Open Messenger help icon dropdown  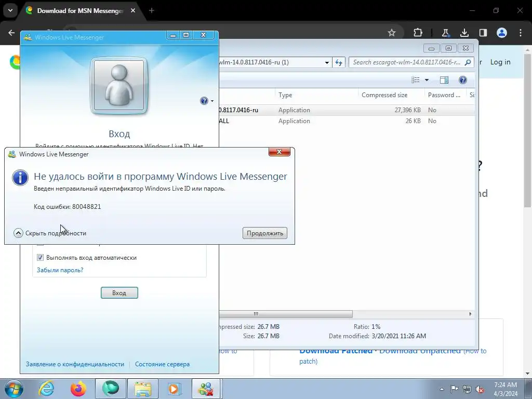point(207,101)
